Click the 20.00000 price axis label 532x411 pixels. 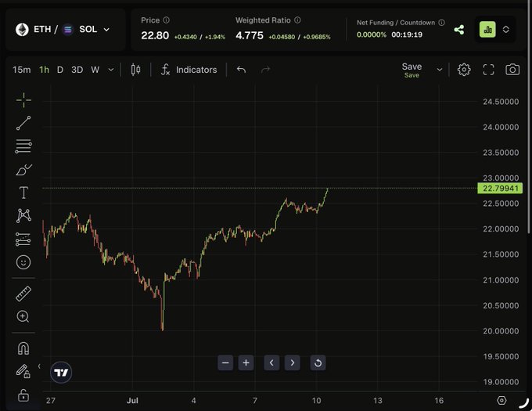coord(501,331)
